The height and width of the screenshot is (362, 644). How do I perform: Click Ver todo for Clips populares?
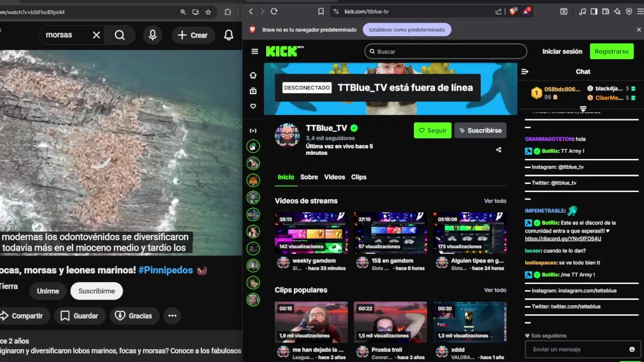point(495,290)
